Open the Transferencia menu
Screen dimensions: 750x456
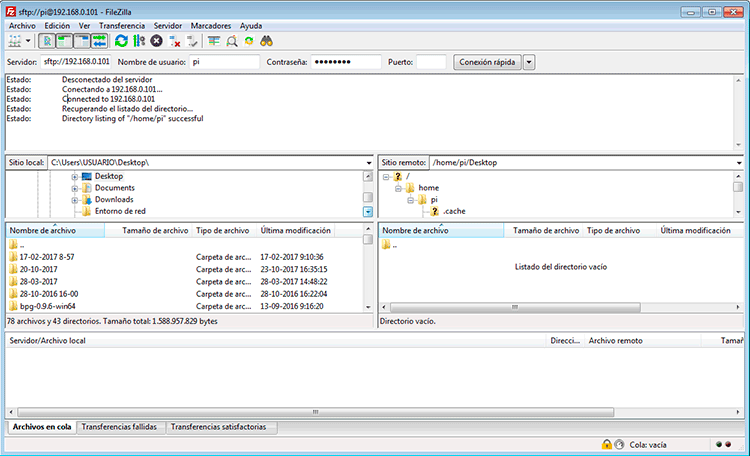(122, 26)
